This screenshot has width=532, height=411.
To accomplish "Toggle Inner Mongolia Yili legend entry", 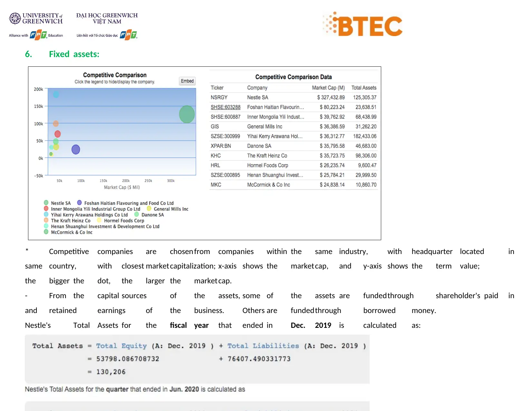I will point(92,209).
